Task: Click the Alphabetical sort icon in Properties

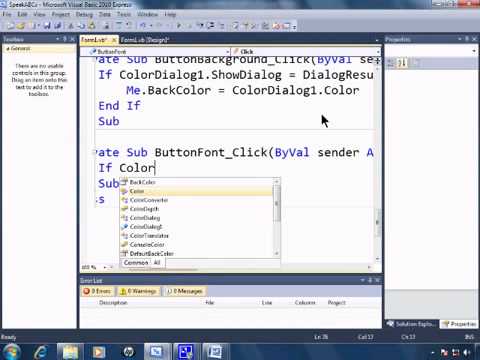Action: 402,62
